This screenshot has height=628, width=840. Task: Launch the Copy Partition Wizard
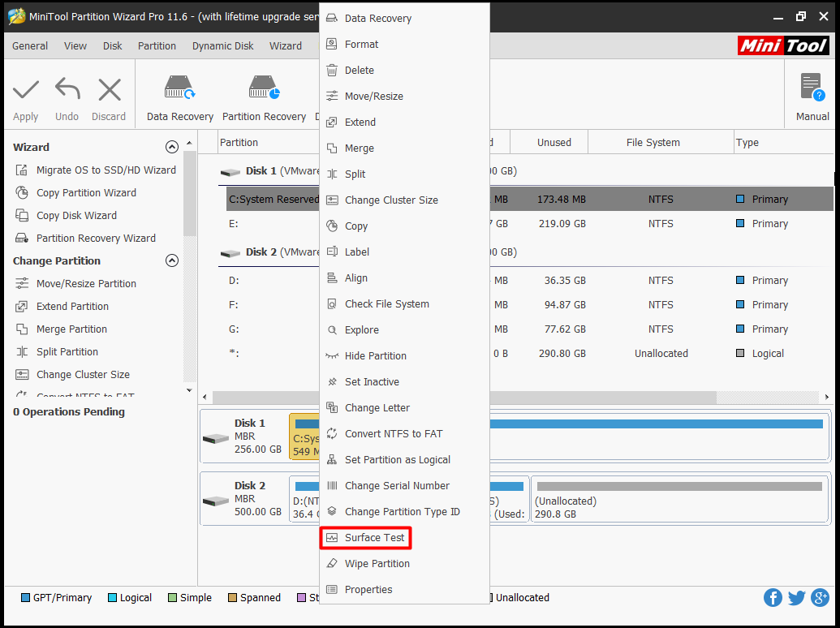coord(75,193)
